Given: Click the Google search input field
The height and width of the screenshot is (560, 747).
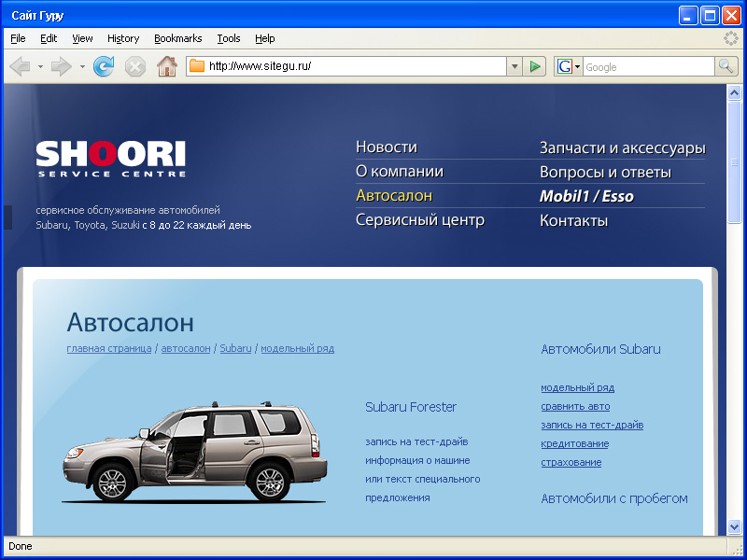Looking at the screenshot, I should 649,66.
